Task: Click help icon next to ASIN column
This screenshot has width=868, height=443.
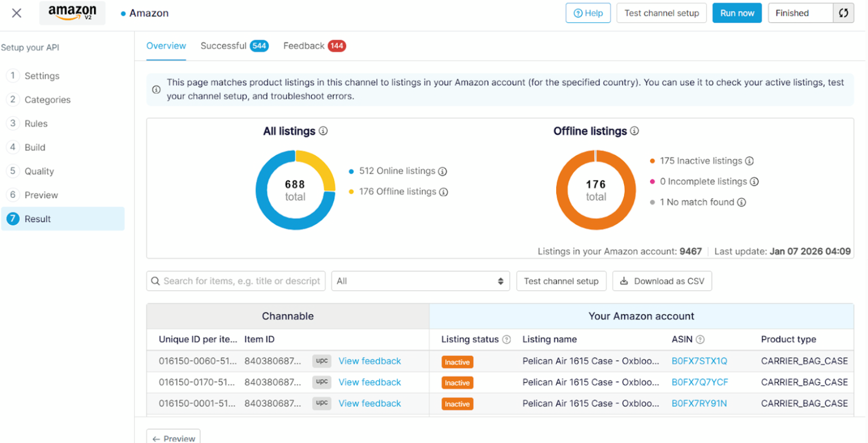Action: [700, 340]
